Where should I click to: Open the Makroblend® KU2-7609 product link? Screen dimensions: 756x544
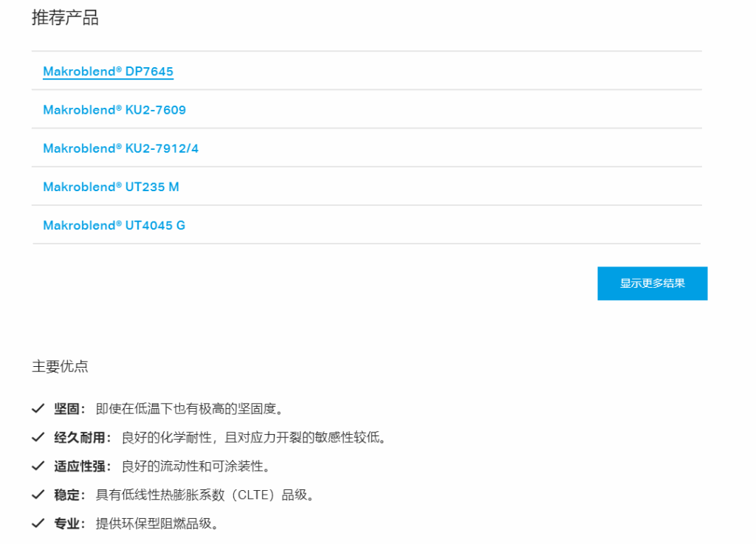point(114,110)
